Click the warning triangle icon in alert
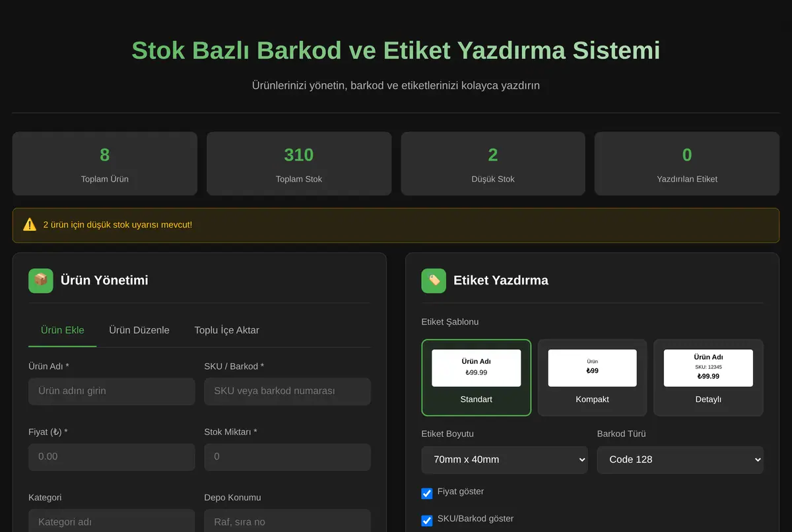 (x=30, y=225)
